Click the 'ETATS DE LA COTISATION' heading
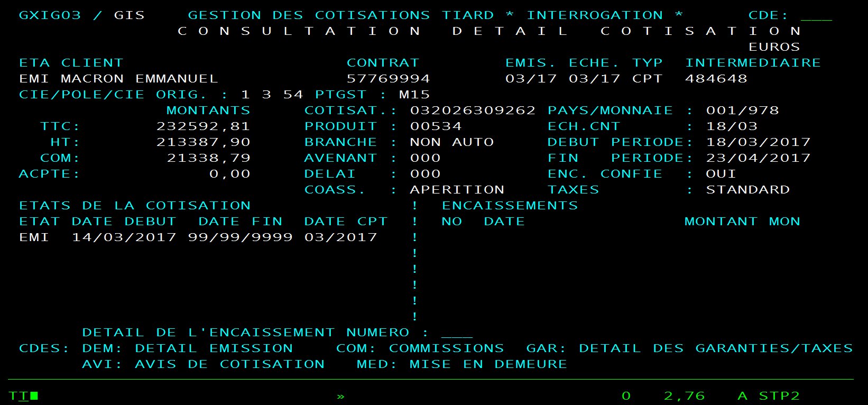Screen dimensions: 868x405 click(x=134, y=206)
